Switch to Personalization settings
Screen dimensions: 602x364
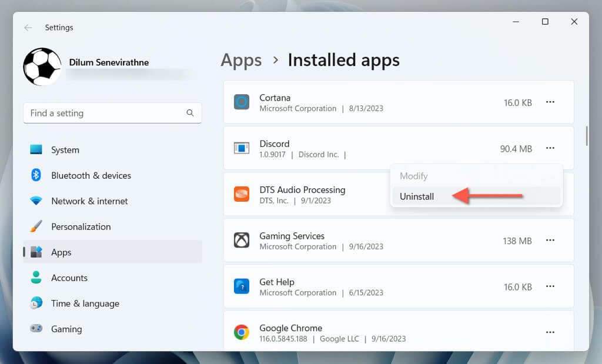pyautogui.click(x=81, y=226)
